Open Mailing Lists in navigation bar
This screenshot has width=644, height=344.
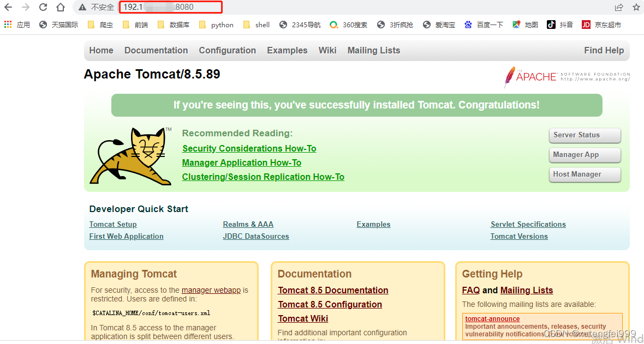coord(374,51)
